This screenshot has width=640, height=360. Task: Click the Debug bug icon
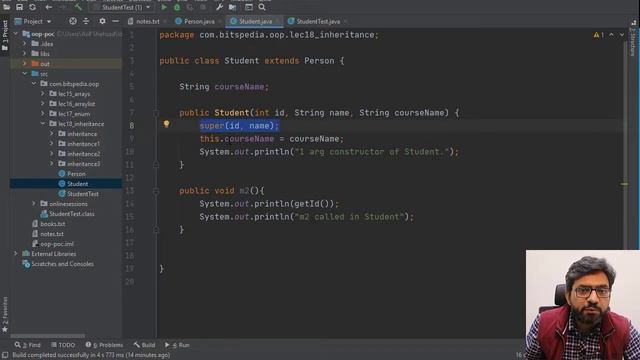click(x=177, y=7)
